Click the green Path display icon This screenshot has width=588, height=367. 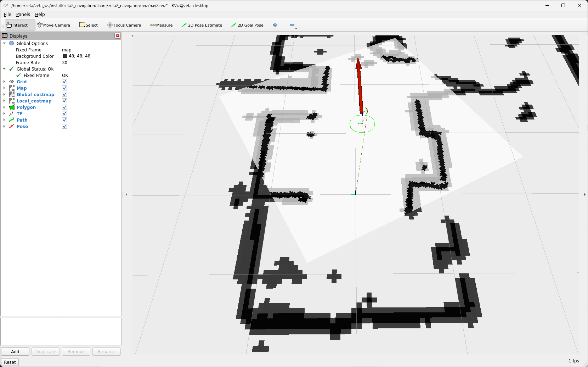tap(12, 120)
